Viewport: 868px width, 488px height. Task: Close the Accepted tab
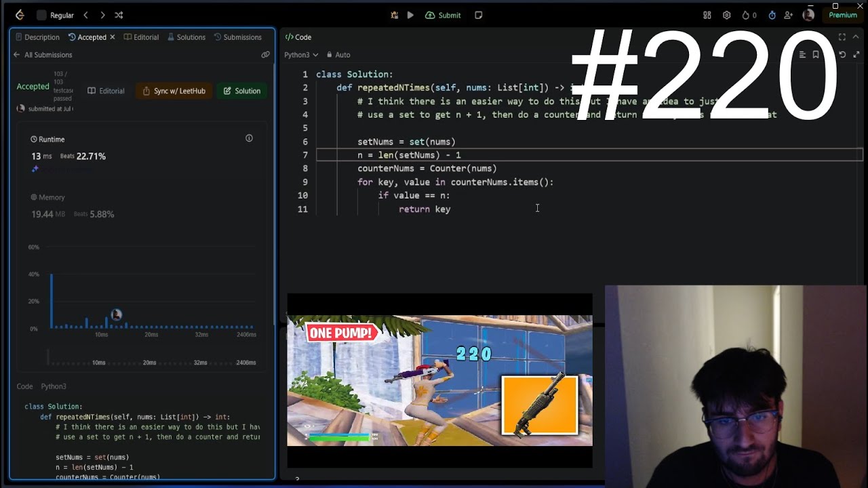[113, 37]
